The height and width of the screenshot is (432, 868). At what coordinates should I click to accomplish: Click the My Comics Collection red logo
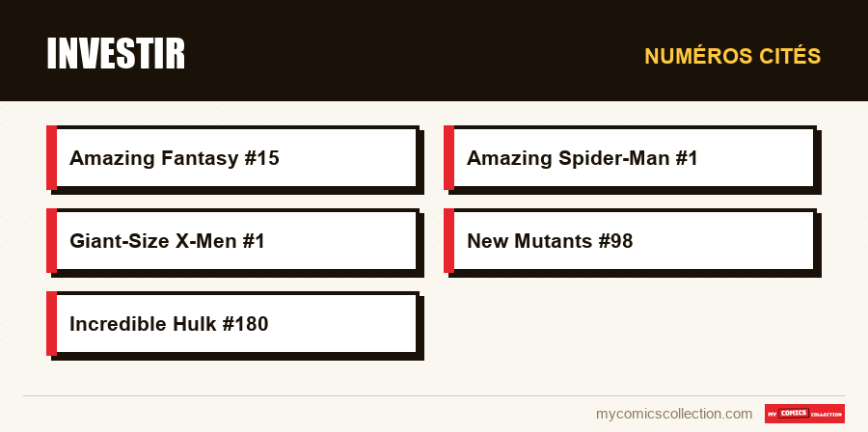pos(804,414)
